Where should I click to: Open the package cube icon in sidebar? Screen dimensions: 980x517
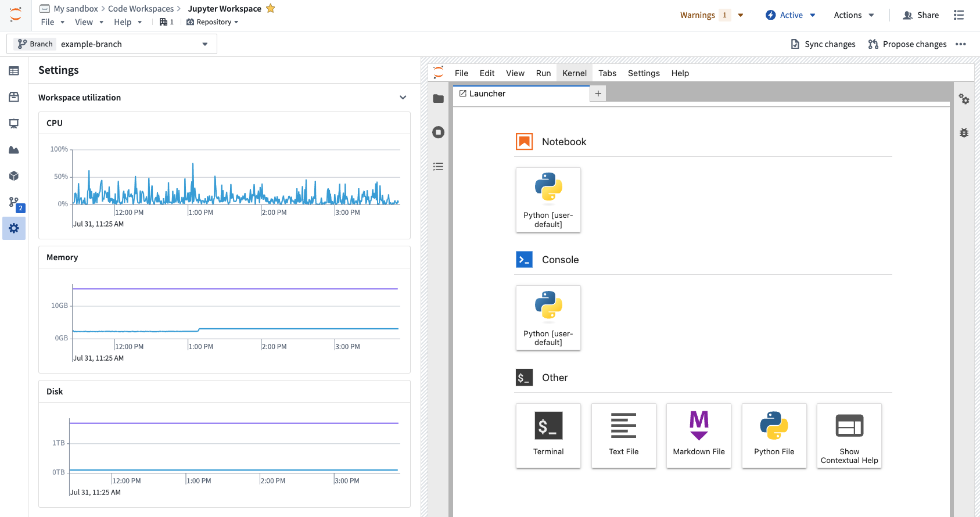point(14,176)
